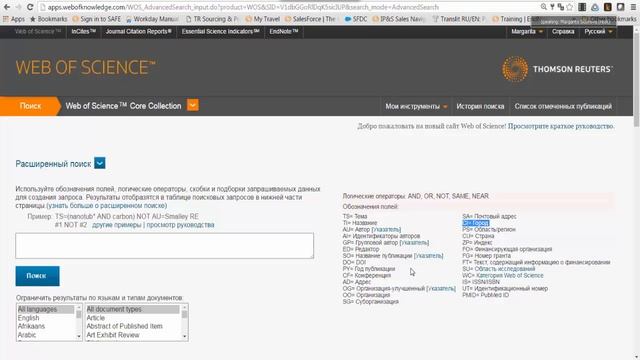This screenshot has height=360, width=640.
Task: Expand the Margarita user menu
Action: [527, 31]
